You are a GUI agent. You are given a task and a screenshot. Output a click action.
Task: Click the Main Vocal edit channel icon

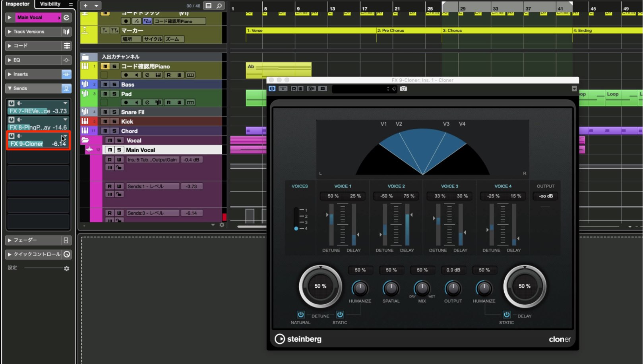pos(66,17)
